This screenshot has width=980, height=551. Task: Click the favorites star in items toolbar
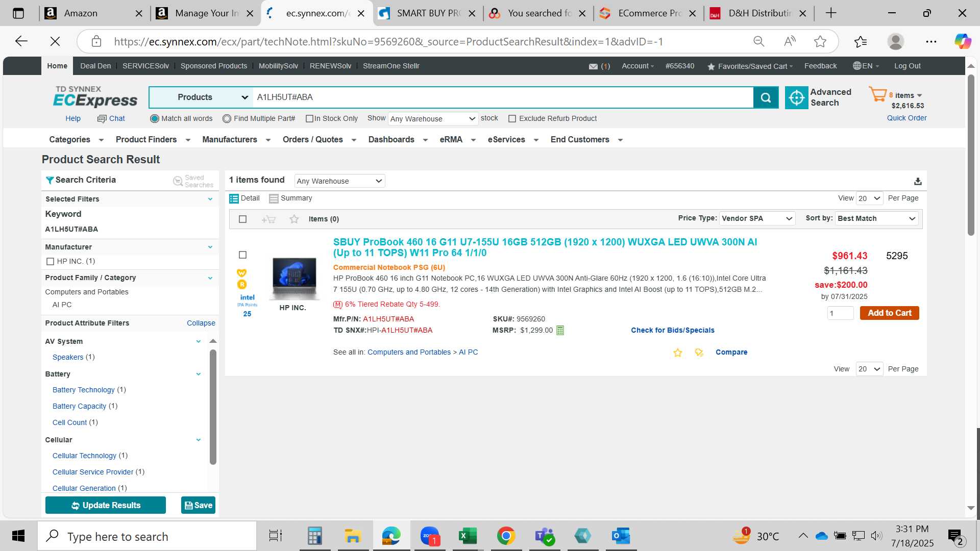tap(294, 219)
